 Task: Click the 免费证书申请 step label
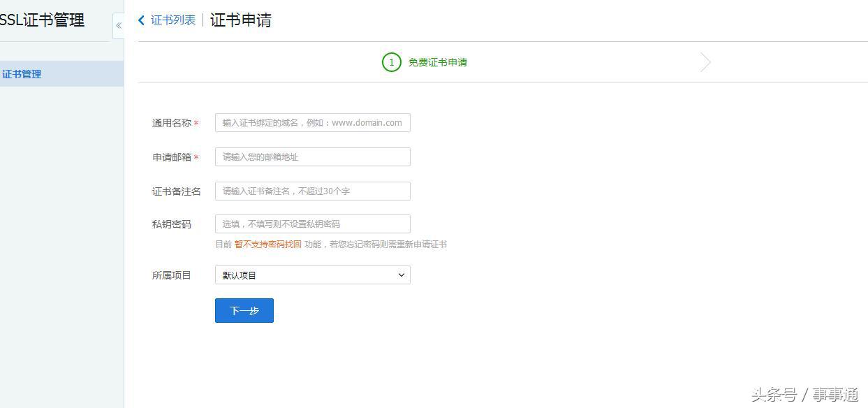pos(438,62)
